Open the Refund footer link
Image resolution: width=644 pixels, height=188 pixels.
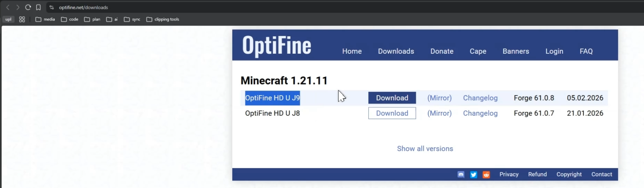(537, 174)
